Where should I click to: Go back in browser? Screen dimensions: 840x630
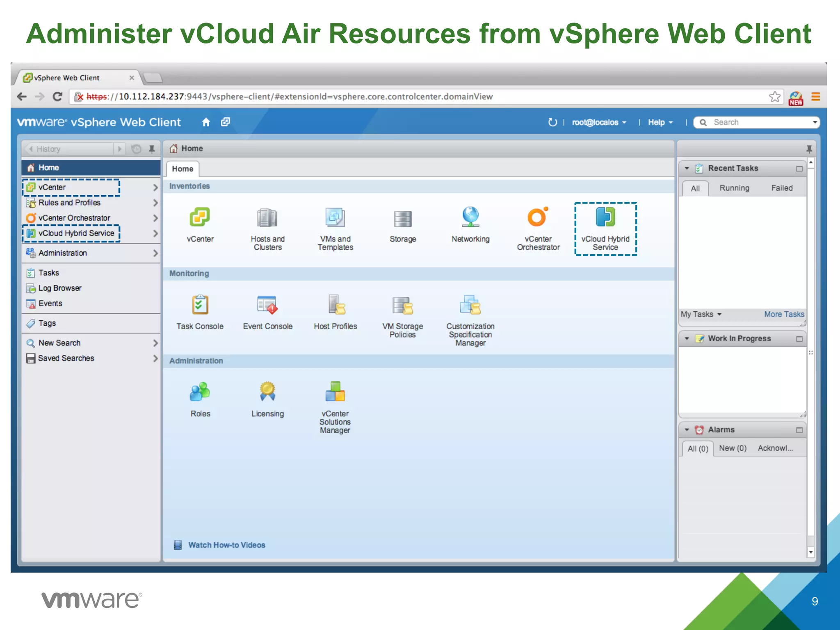click(22, 97)
